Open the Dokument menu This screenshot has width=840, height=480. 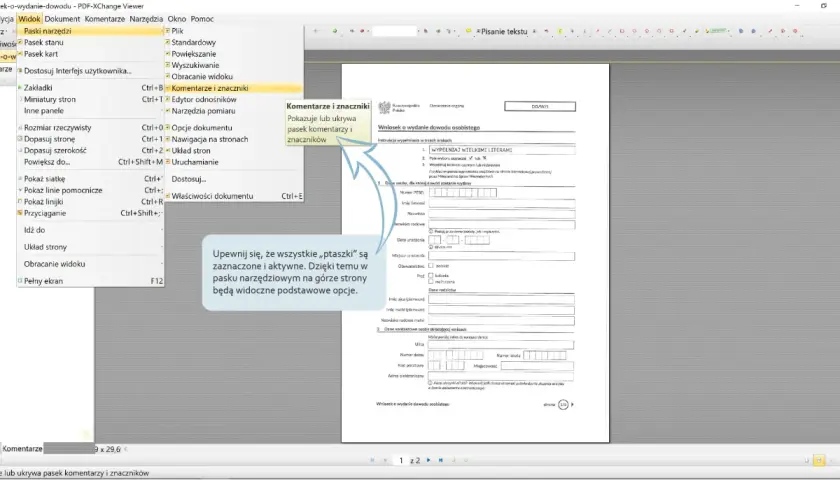coord(62,19)
